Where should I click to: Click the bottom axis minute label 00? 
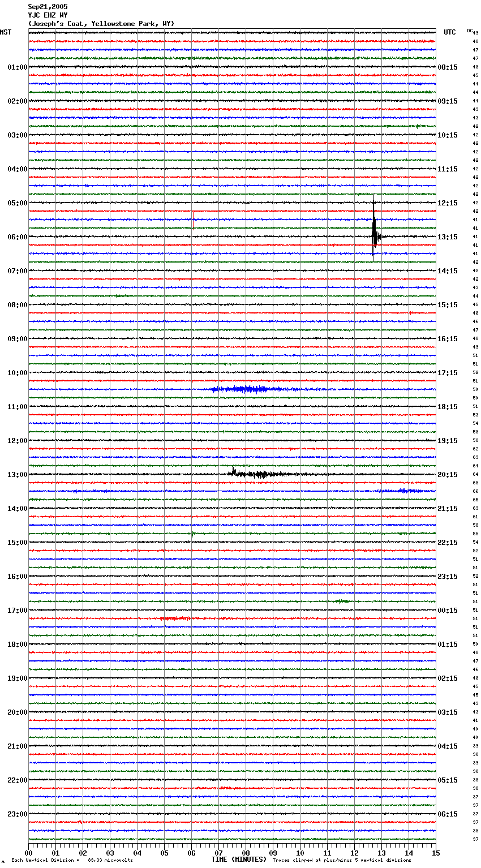tap(28, 853)
